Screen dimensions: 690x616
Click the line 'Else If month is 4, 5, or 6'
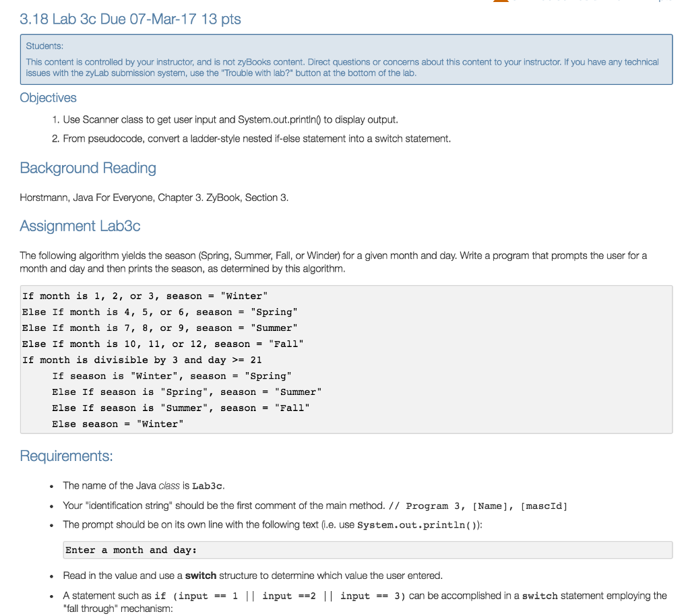pyautogui.click(x=160, y=312)
